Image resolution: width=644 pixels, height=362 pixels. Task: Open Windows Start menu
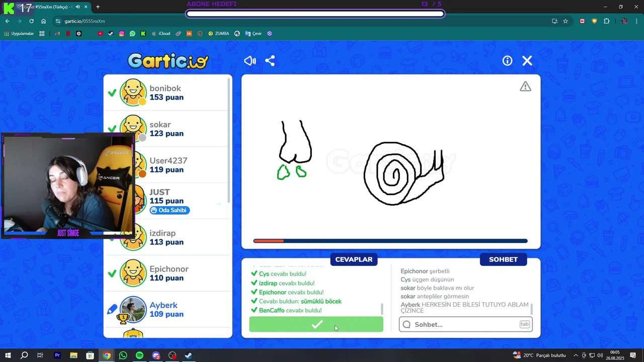(8, 355)
